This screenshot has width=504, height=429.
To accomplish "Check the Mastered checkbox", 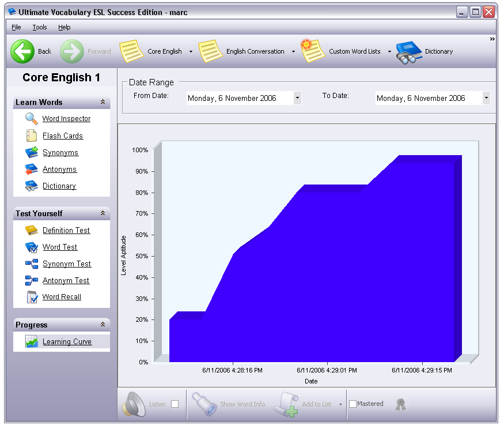I will (x=353, y=404).
